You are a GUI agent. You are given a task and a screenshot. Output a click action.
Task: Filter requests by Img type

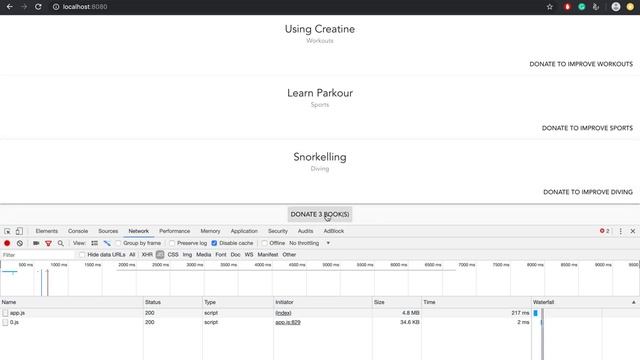tap(187, 255)
